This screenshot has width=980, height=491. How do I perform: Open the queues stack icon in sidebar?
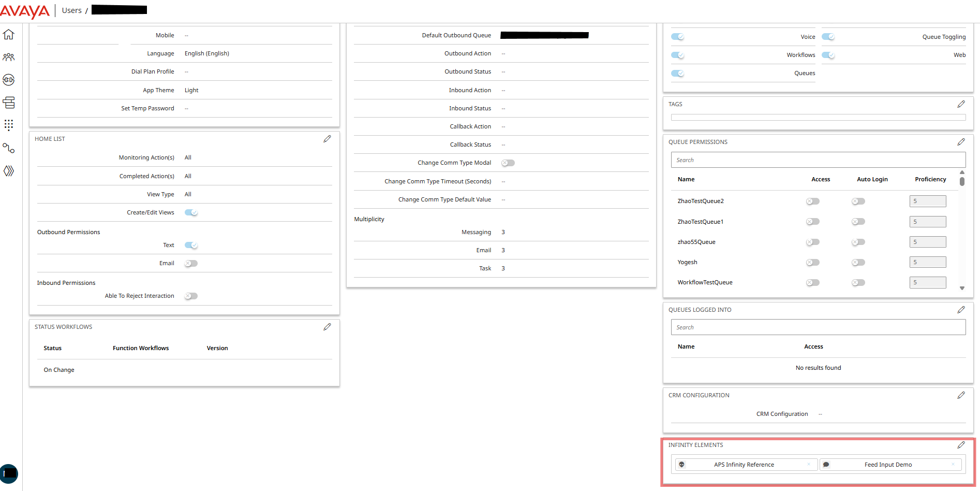point(9,103)
